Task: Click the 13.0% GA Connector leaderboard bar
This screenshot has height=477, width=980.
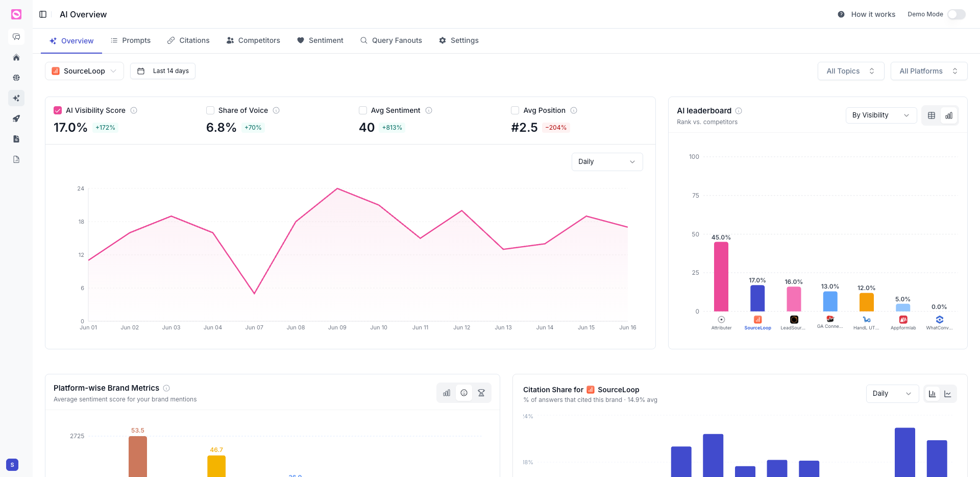Action: tap(830, 301)
